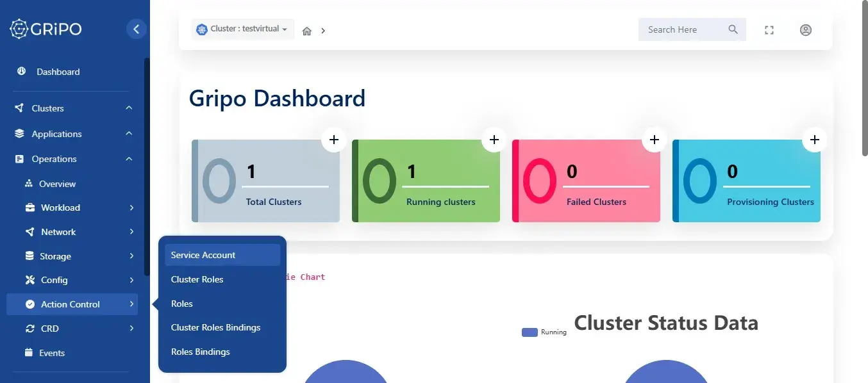Collapse the sidebar with the arrow button
The image size is (868, 383).
136,29
